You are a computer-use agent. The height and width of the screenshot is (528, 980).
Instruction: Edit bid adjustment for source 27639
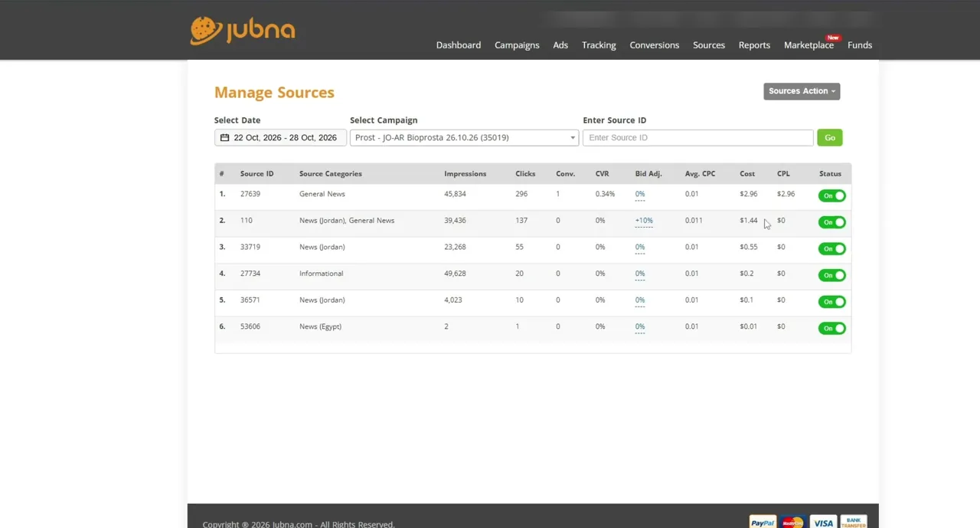640,195
